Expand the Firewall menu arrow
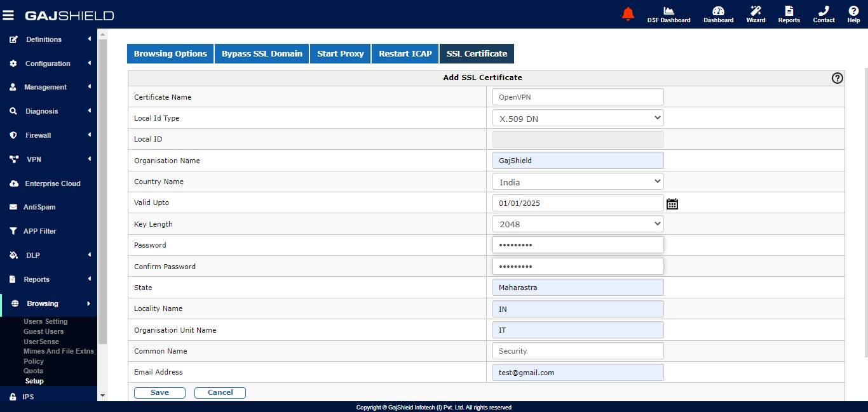 pyautogui.click(x=90, y=135)
